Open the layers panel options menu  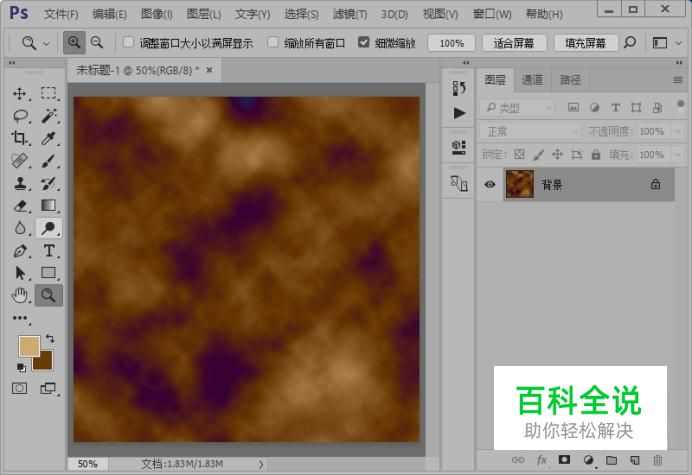pos(678,80)
